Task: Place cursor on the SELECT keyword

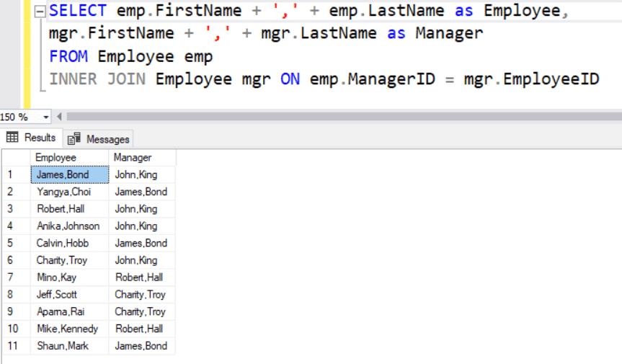Action: 76,12
